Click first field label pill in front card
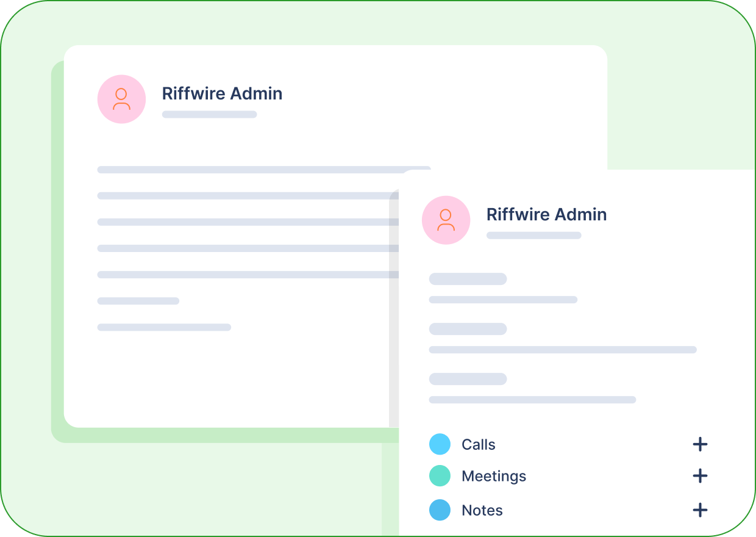 click(468, 279)
